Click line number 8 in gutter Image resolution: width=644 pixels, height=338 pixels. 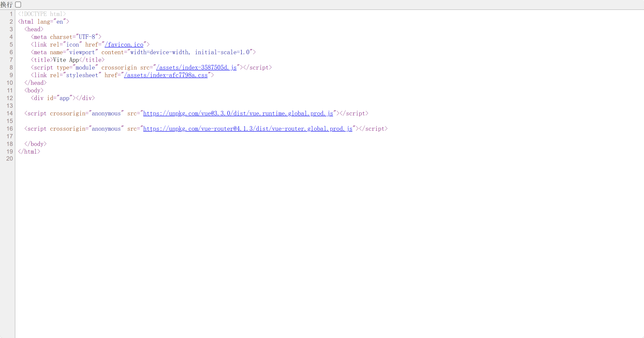(11, 67)
